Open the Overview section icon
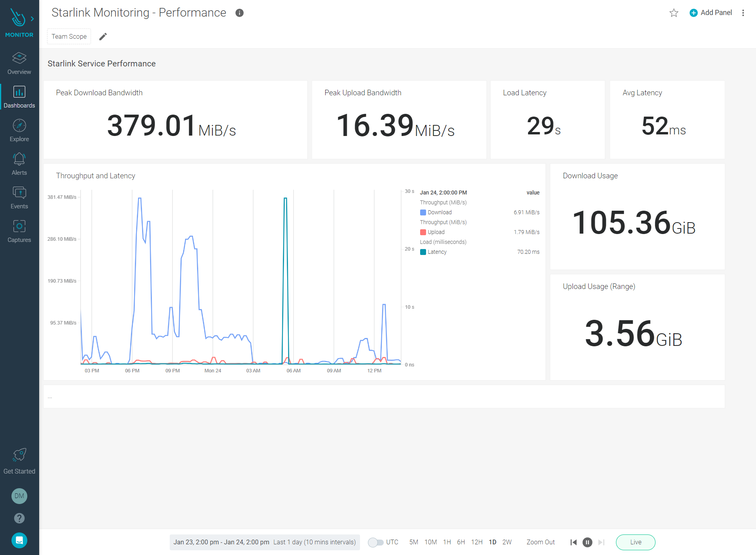 (19, 58)
